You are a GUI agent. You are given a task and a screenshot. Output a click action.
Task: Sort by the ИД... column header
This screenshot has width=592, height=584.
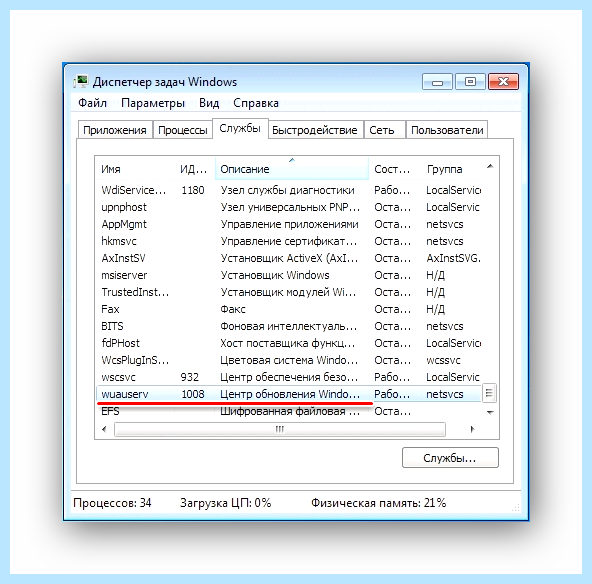coord(195,169)
